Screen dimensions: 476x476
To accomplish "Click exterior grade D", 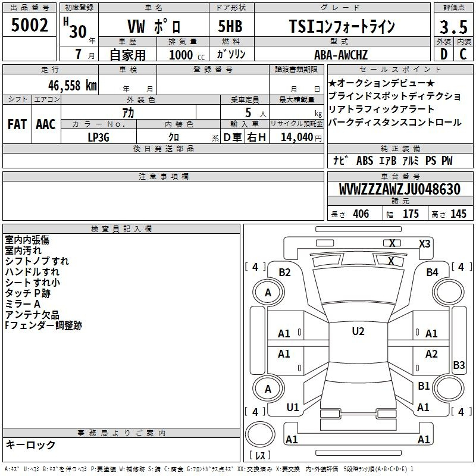I will tap(444, 54).
